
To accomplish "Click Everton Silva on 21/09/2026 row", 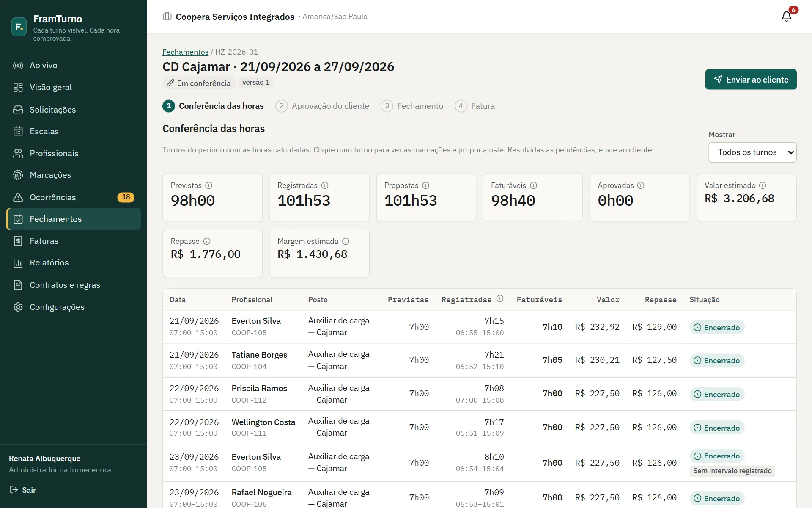I will [256, 321].
